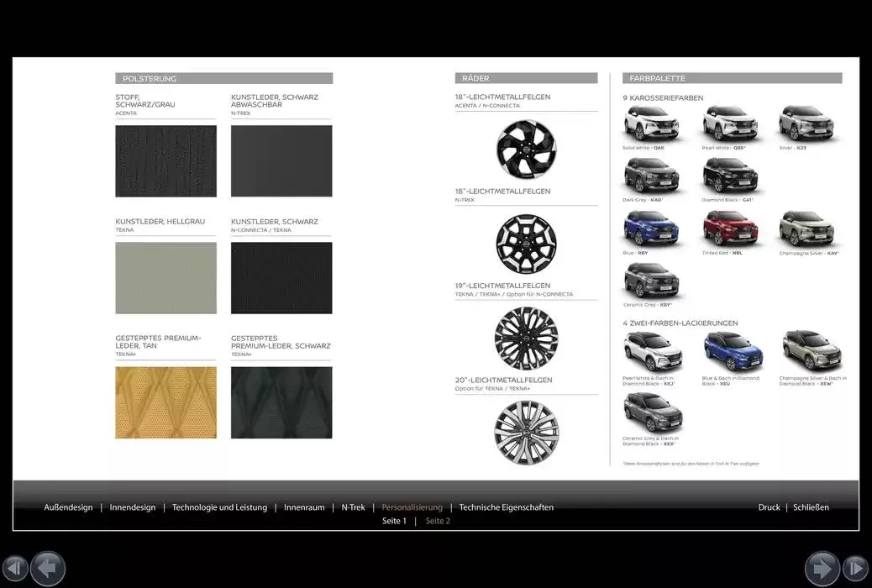Open the Innendesign section
This screenshot has width=872, height=588.
coord(133,507)
